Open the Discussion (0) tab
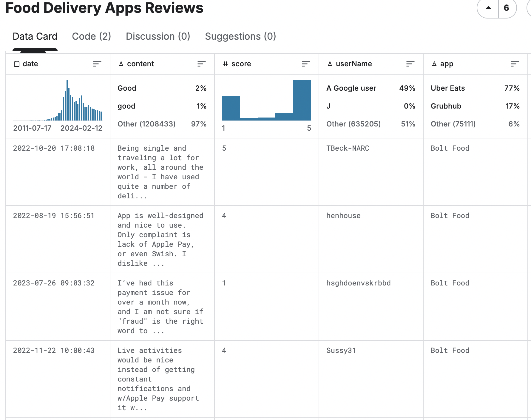 [158, 36]
